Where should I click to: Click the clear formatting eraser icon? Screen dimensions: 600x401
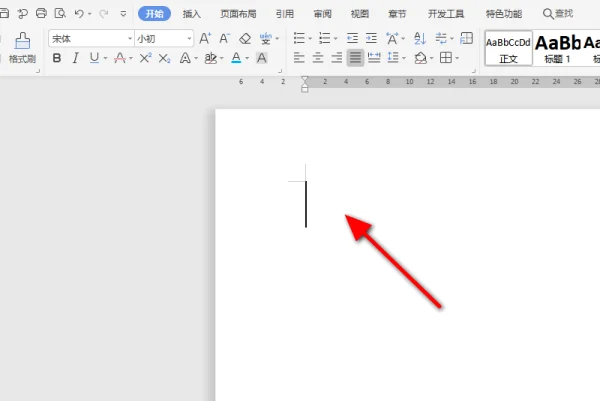pos(245,38)
